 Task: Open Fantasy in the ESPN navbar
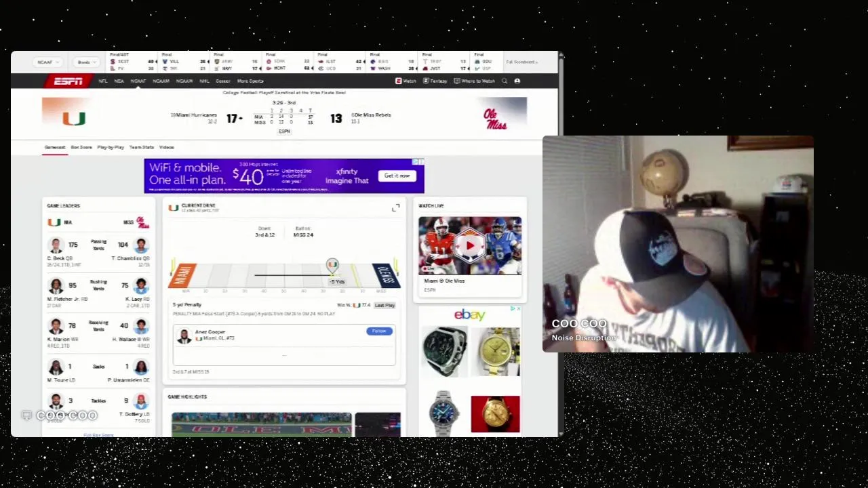(435, 81)
